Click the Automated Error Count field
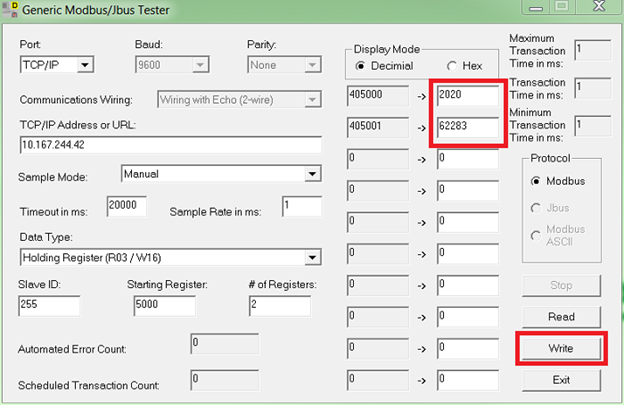 point(224,344)
